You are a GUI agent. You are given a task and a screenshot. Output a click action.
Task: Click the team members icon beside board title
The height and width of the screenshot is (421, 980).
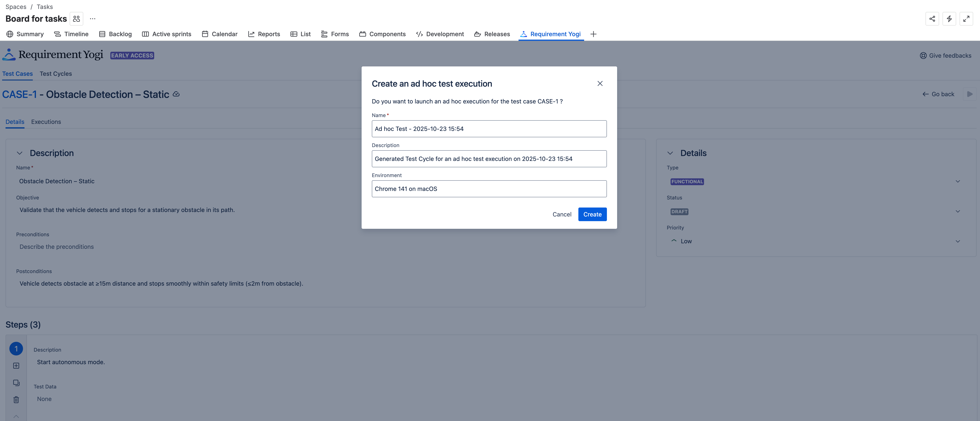[76, 19]
